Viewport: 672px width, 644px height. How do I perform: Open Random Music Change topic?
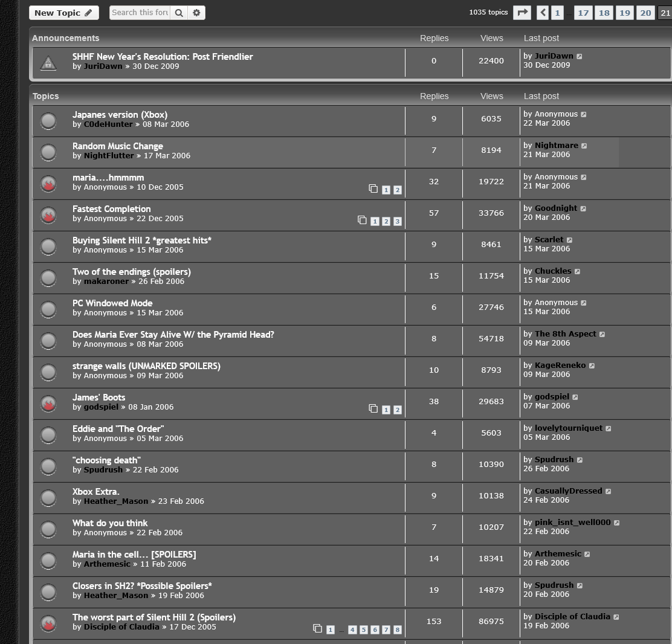118,146
